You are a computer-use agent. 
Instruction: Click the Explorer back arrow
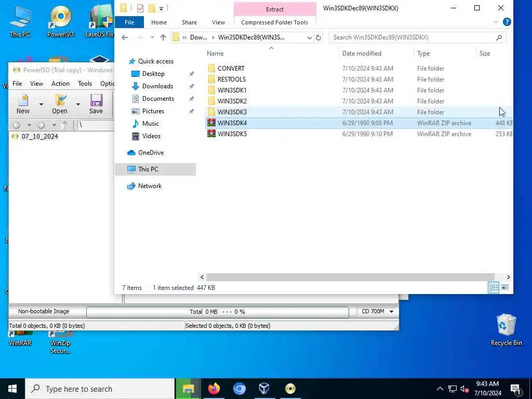[125, 37]
